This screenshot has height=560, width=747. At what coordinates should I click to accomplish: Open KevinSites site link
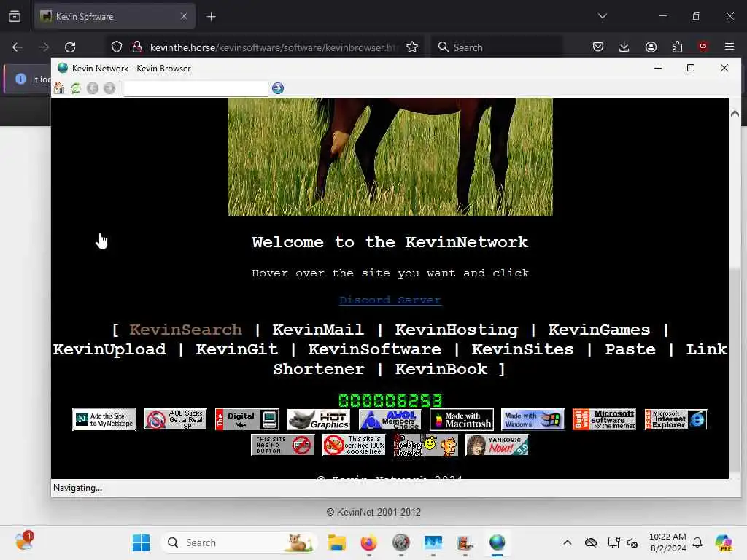pyautogui.click(x=522, y=349)
